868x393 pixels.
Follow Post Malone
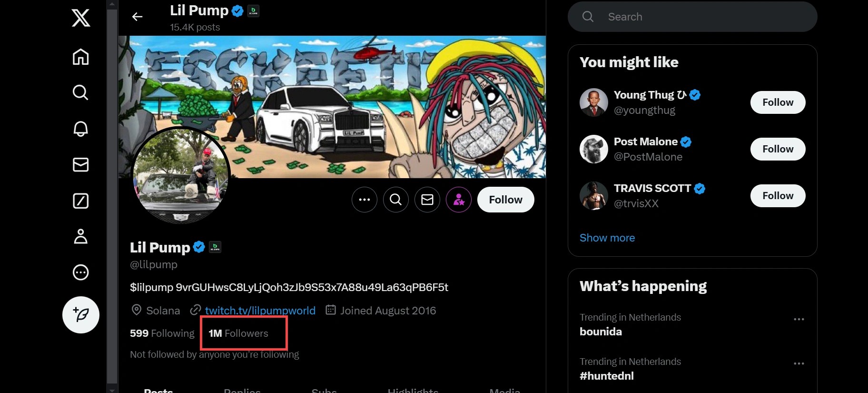778,149
